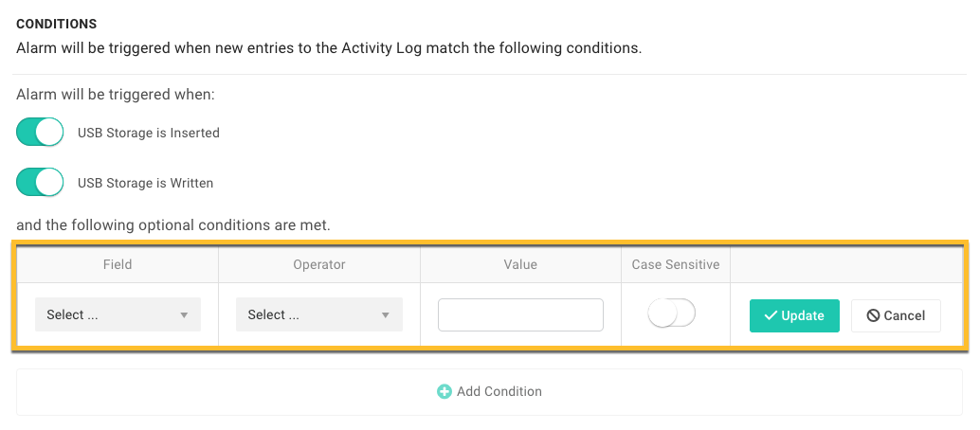Click the Field dropdown's down arrow
The width and height of the screenshot is (980, 430).
point(184,315)
